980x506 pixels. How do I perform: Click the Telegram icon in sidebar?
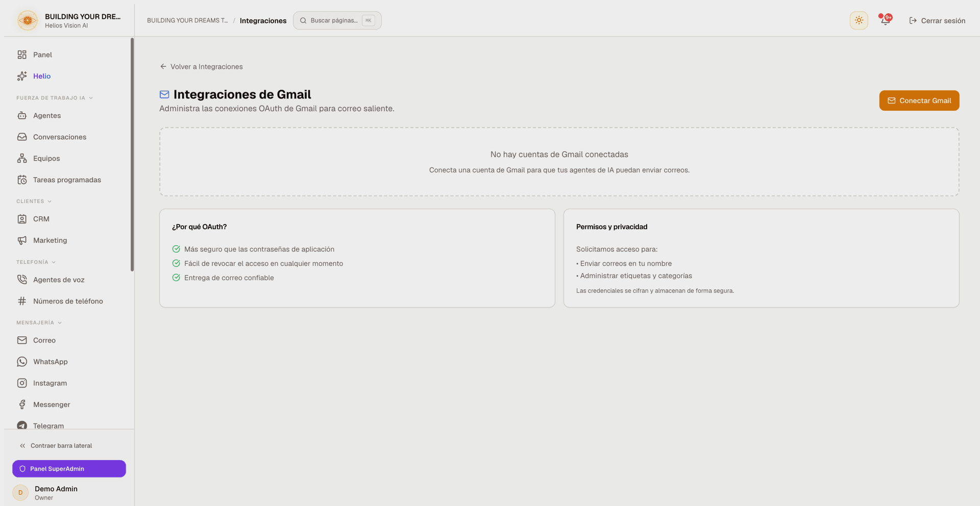(22, 425)
